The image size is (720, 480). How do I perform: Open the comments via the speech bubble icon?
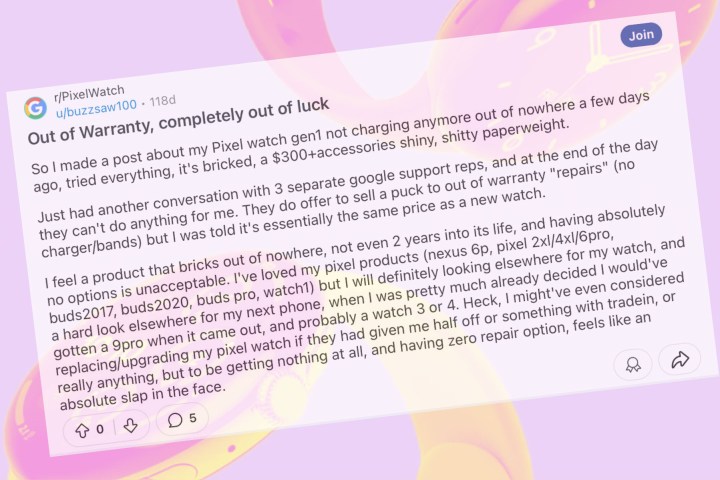click(173, 420)
